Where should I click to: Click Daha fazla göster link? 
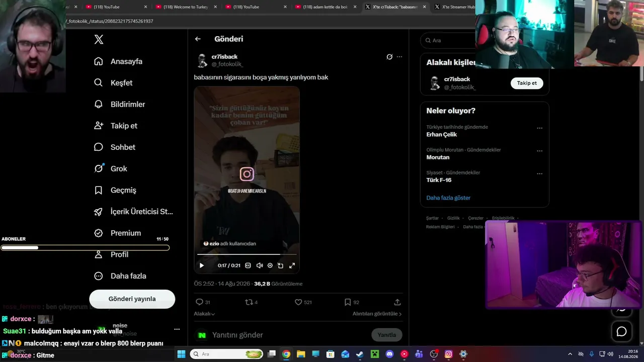(448, 198)
